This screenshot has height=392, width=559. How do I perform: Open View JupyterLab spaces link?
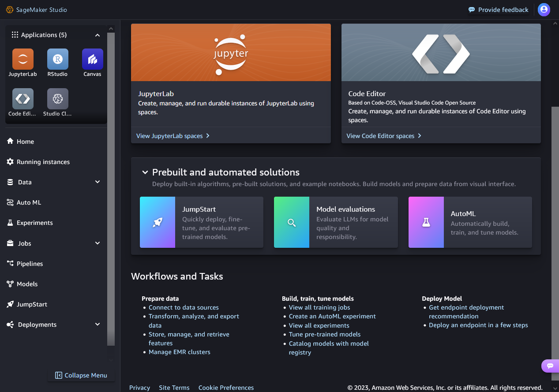(x=173, y=136)
